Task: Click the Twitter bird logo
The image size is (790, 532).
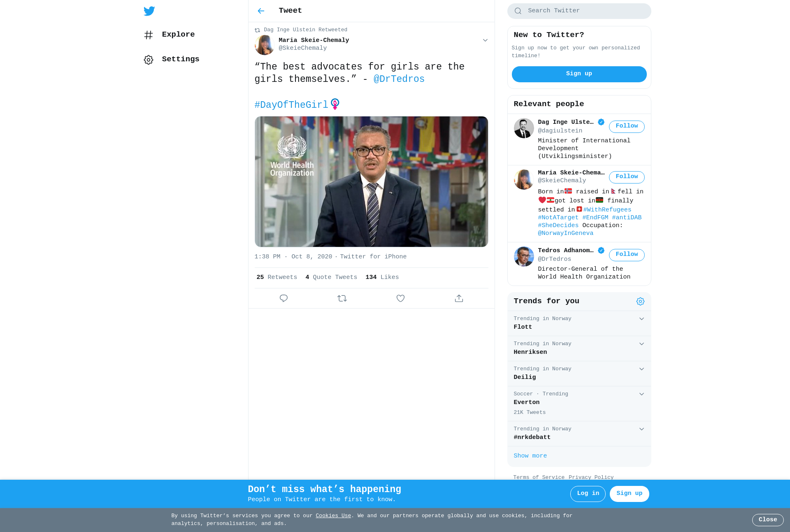Action: coord(149,11)
